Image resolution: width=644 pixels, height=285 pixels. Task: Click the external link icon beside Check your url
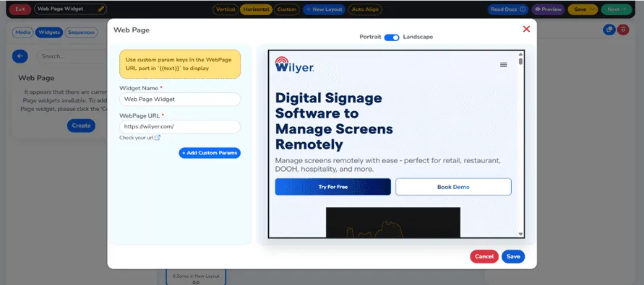point(158,138)
